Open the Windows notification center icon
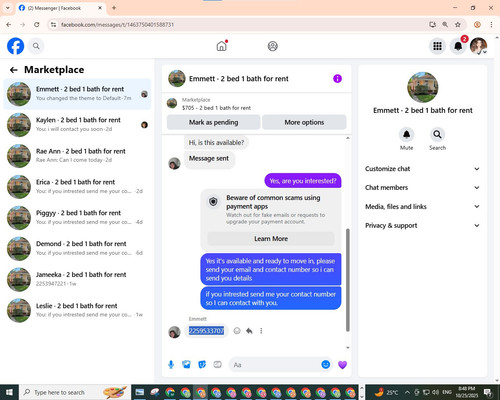 488,392
